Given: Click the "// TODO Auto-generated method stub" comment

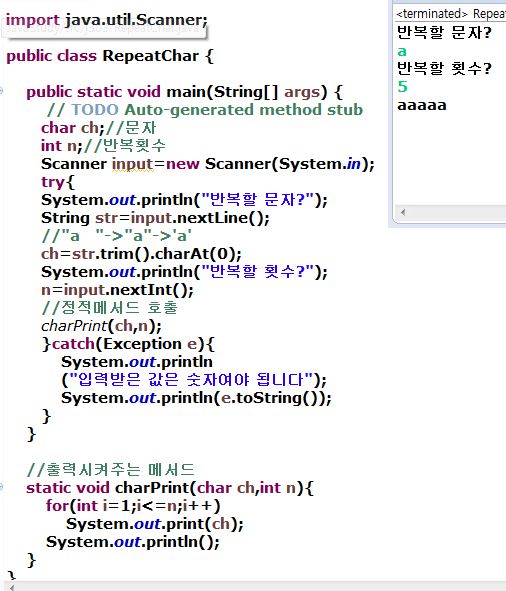Looking at the screenshot, I should click(205, 110).
